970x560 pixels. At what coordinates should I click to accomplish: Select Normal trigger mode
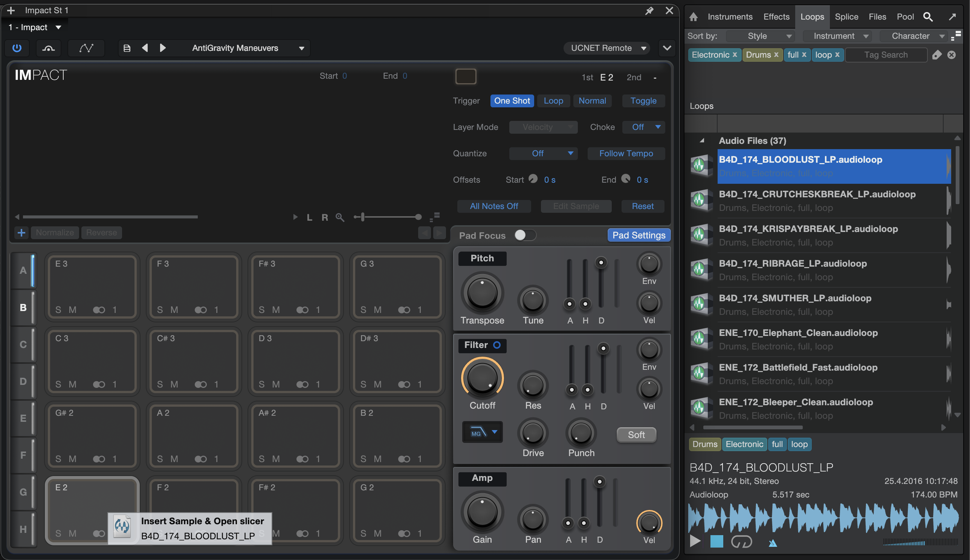(592, 101)
